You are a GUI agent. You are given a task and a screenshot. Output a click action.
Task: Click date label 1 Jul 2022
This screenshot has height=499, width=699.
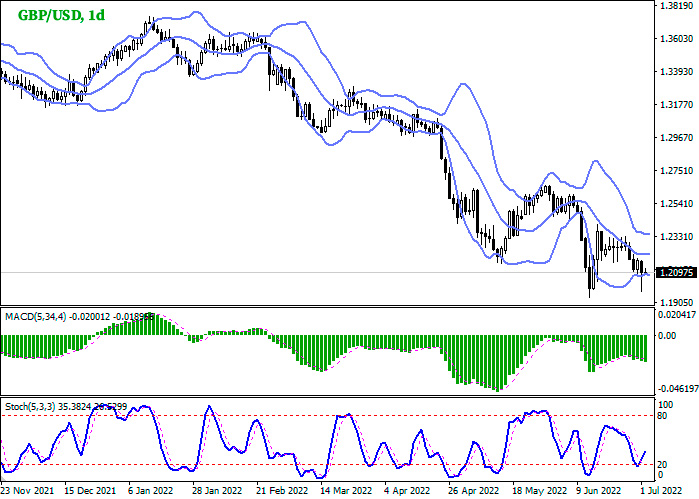[x=662, y=491]
